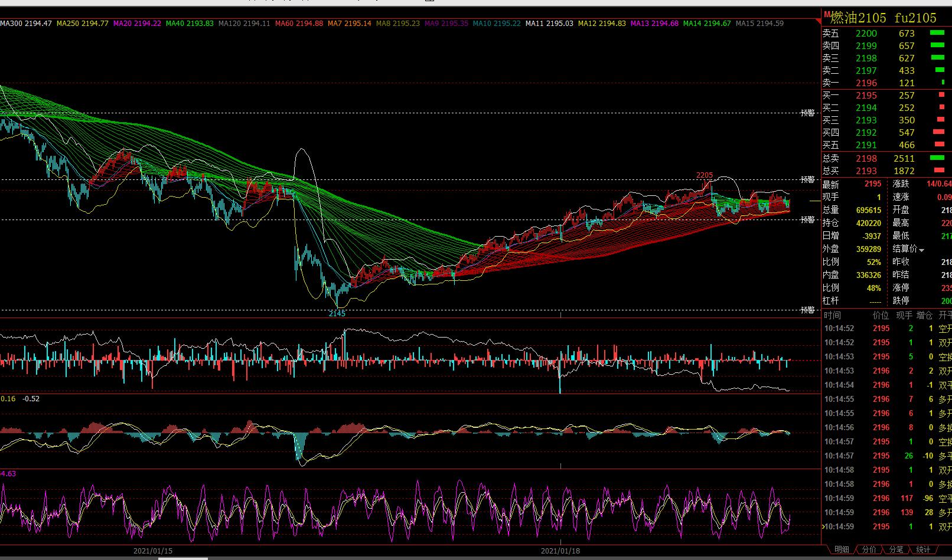Select the MA15 2194.59 label
Image resolution: width=952 pixels, height=560 pixels.
[759, 24]
